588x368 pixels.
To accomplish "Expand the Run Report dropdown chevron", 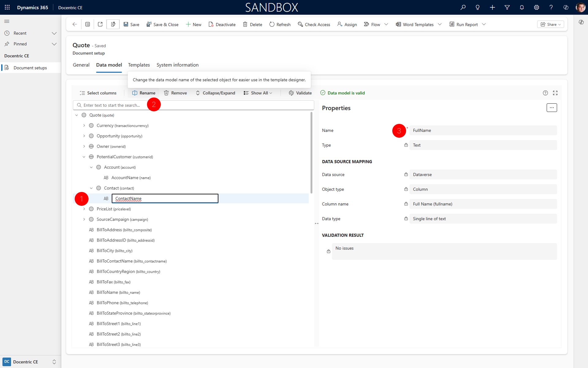I will [x=484, y=24].
